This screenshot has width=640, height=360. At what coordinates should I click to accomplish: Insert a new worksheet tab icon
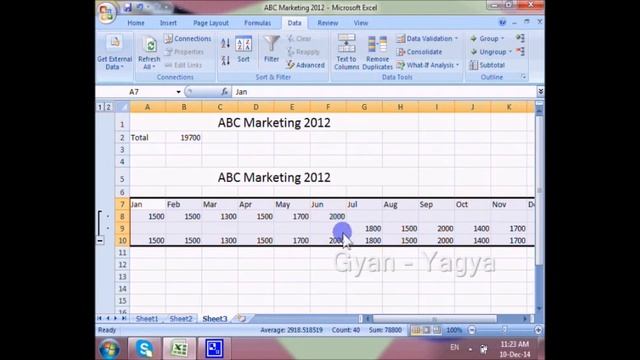pos(241,318)
